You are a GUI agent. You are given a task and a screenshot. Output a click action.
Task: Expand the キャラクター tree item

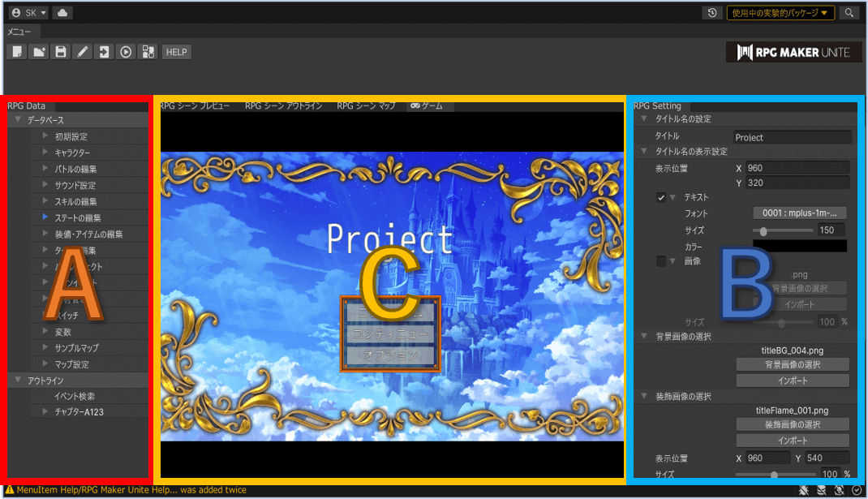point(45,153)
